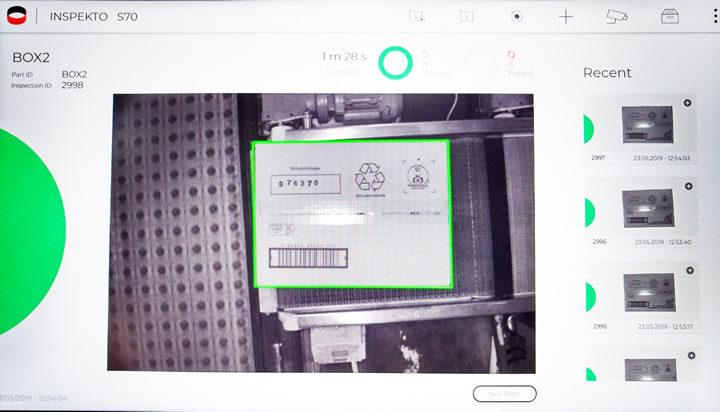Click plus icon on inspection 2996 card
720x412 pixels.
click(x=689, y=186)
